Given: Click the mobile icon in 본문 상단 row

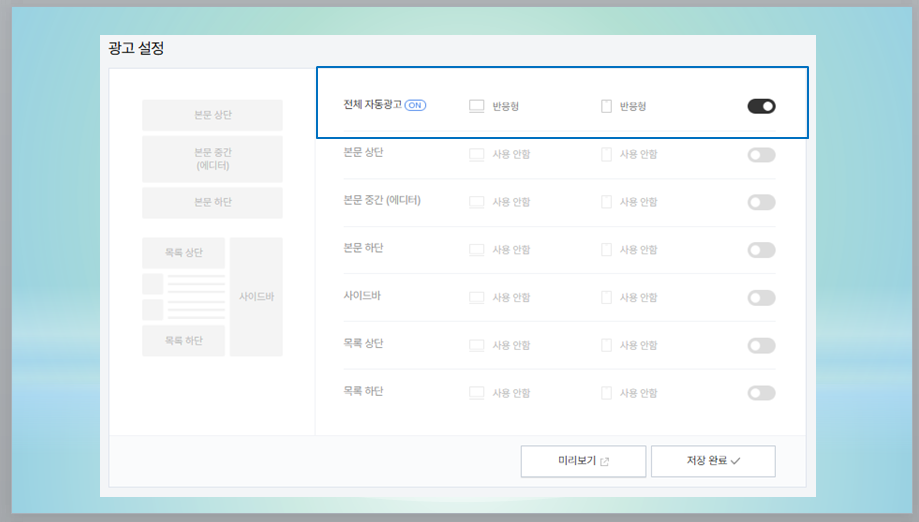Looking at the screenshot, I should pyautogui.click(x=607, y=154).
